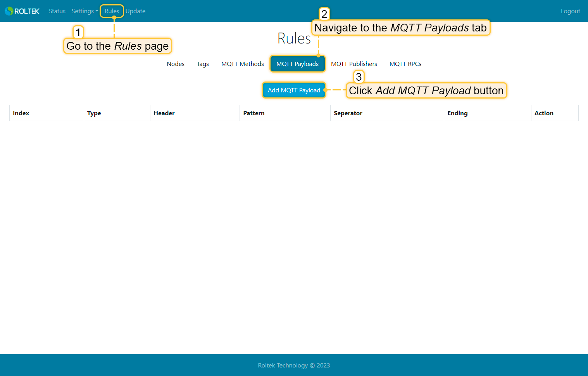The width and height of the screenshot is (588, 376).
Task: Click the Type column header
Action: pyautogui.click(x=94, y=113)
